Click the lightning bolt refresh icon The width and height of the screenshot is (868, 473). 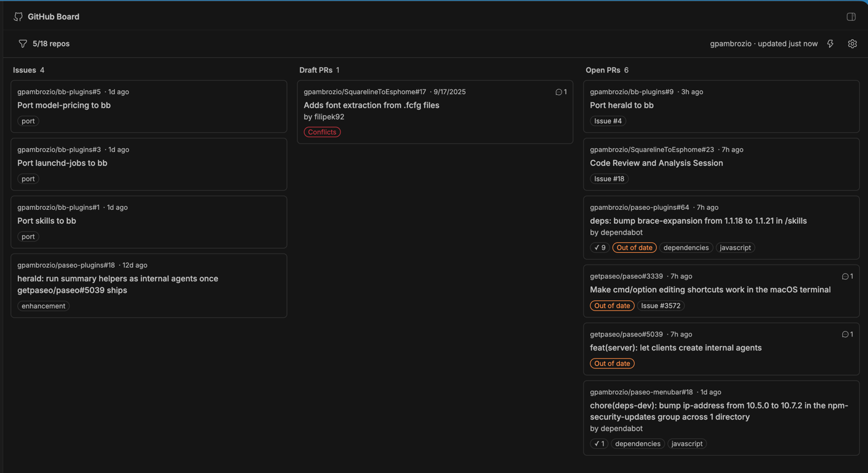[830, 44]
